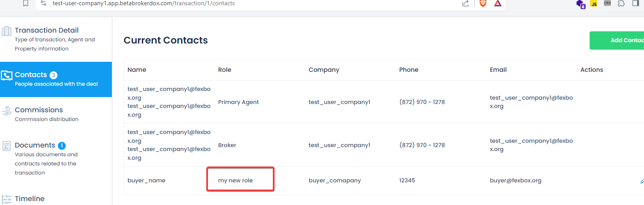Toggle the browser sidebar panel icon
Screen dimensions: 644x205
coord(636,3)
